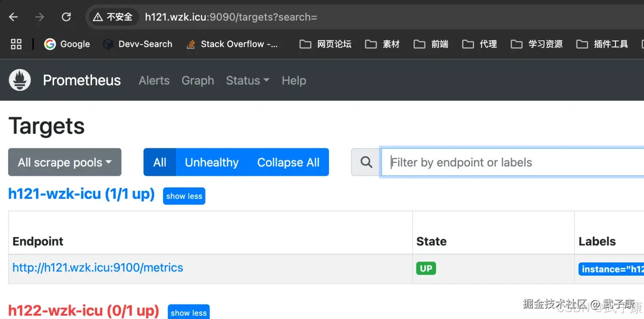
Task: Click the bookmarks apps grid icon
Action: pyautogui.click(x=16, y=44)
